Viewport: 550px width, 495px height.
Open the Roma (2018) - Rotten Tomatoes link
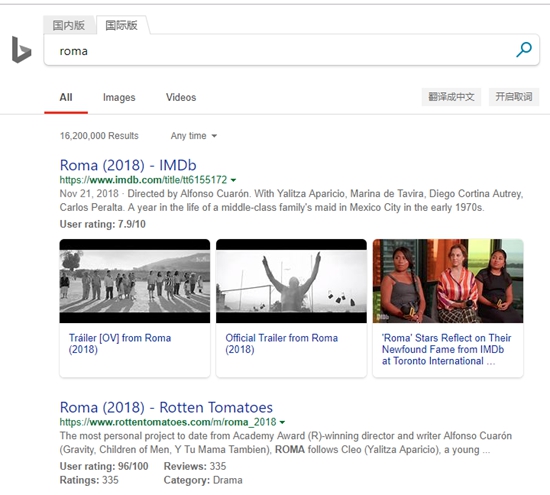coord(166,407)
